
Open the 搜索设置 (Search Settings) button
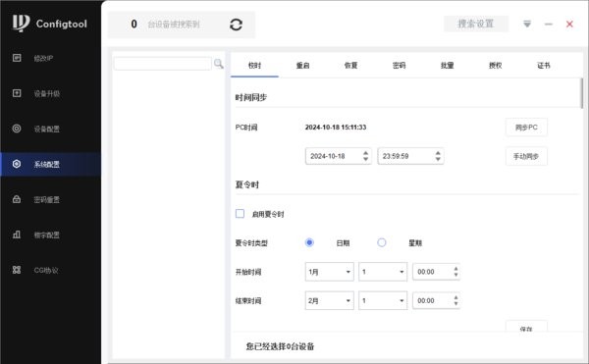tap(476, 24)
